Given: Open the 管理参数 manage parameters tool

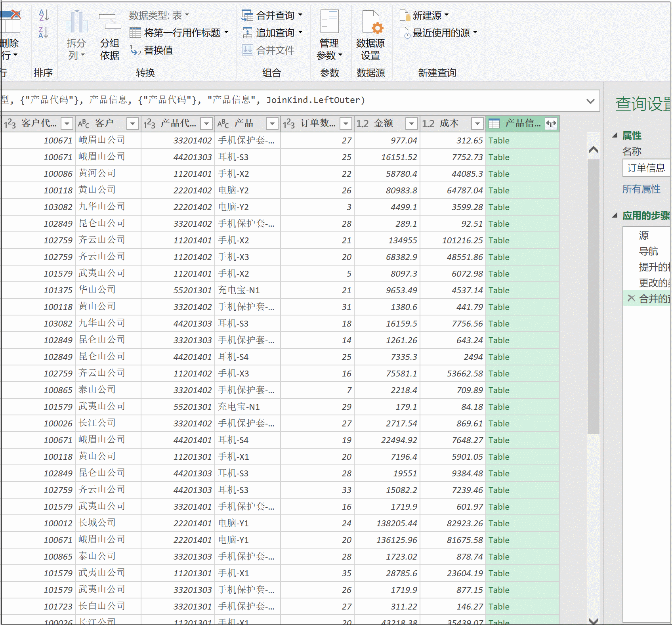Looking at the screenshot, I should [330, 35].
